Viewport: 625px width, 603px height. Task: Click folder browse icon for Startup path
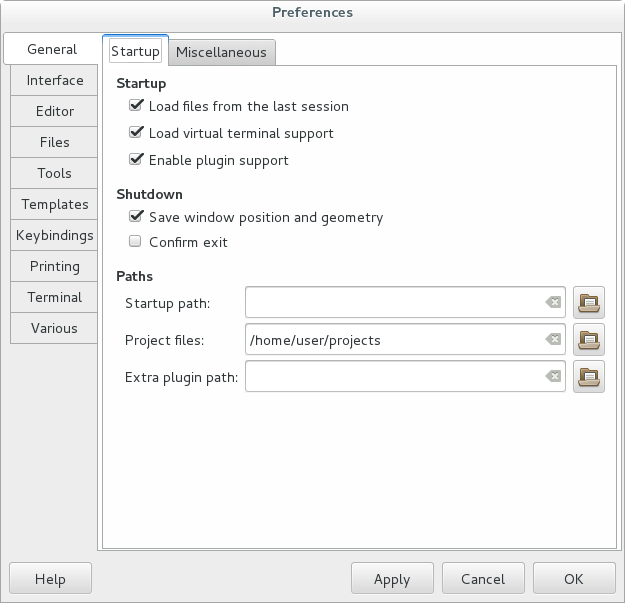pos(589,302)
